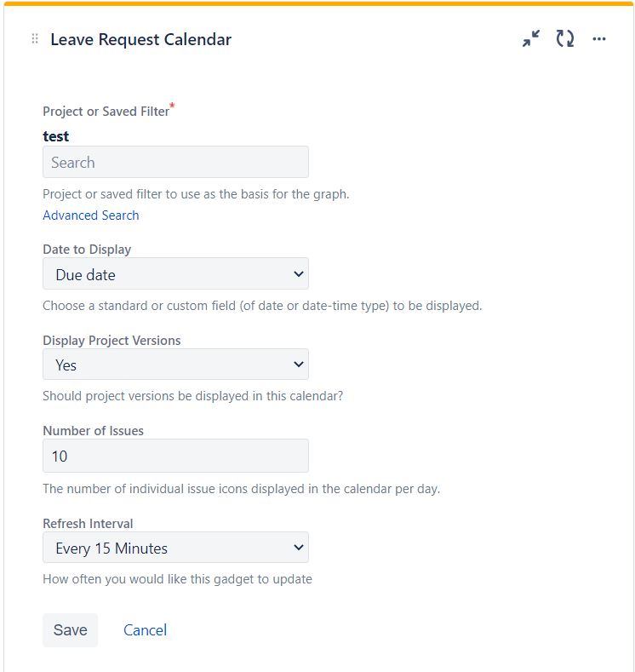Open the three-dot more actions menu
Viewport: 635px width, 672px height.
click(599, 39)
